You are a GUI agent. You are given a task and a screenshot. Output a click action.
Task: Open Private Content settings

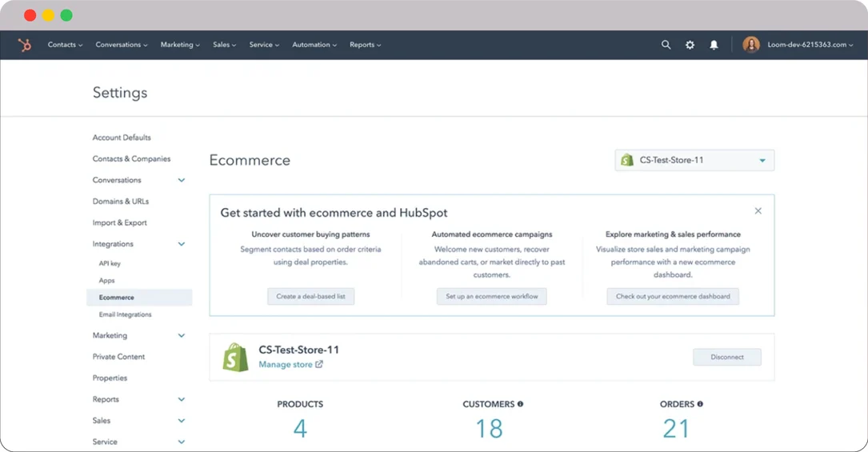click(118, 357)
